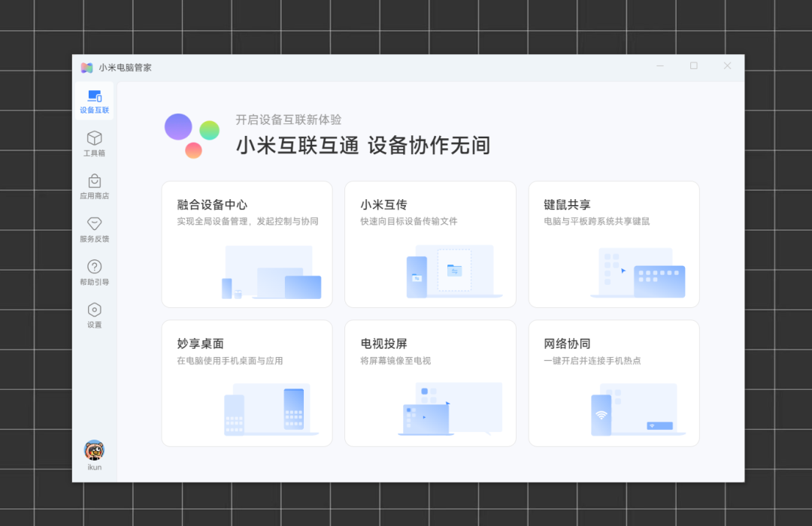Screen dimensions: 812x526
Task: Open the 小米互传 file transfer card
Action: 430,244
